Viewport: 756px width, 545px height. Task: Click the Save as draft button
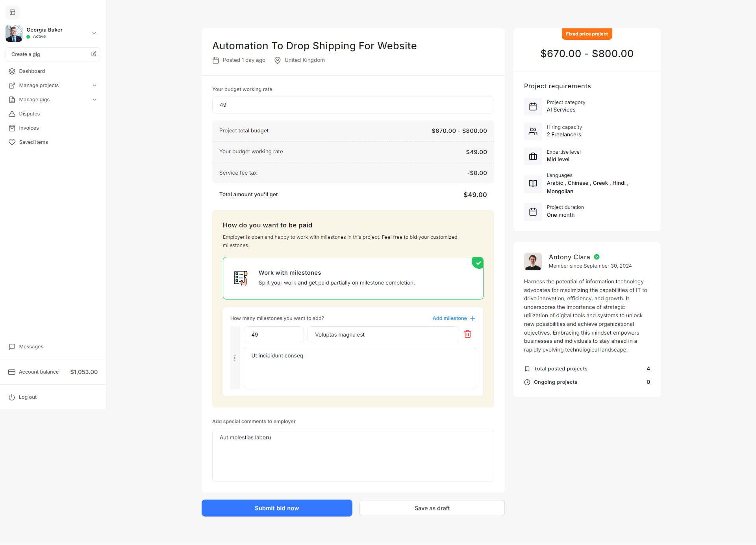[x=432, y=508]
